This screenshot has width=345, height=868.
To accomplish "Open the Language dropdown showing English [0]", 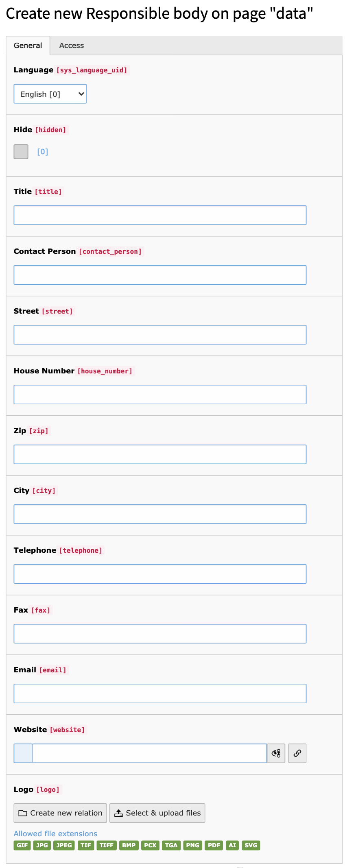I will tap(50, 94).
